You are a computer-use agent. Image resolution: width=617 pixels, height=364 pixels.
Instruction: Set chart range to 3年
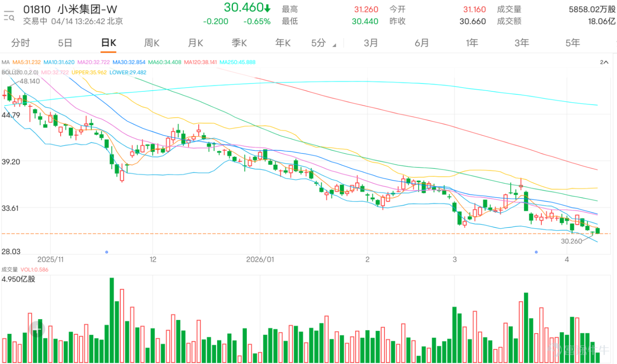522,43
